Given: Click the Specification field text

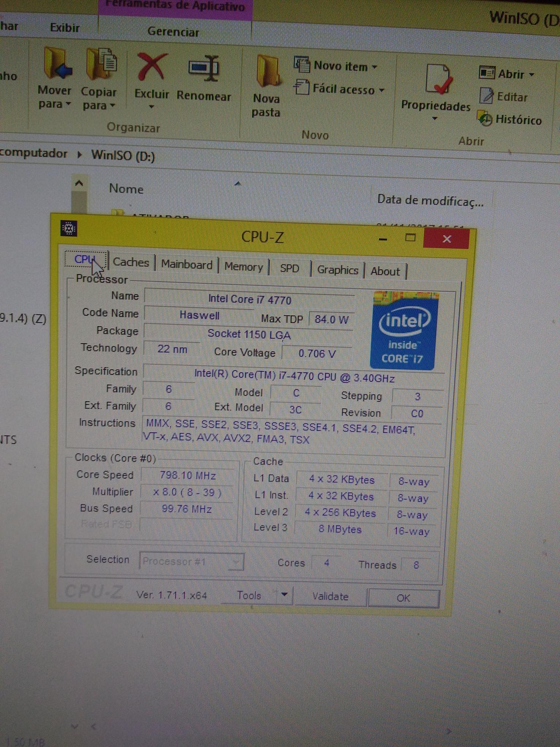Looking at the screenshot, I should coord(294,376).
